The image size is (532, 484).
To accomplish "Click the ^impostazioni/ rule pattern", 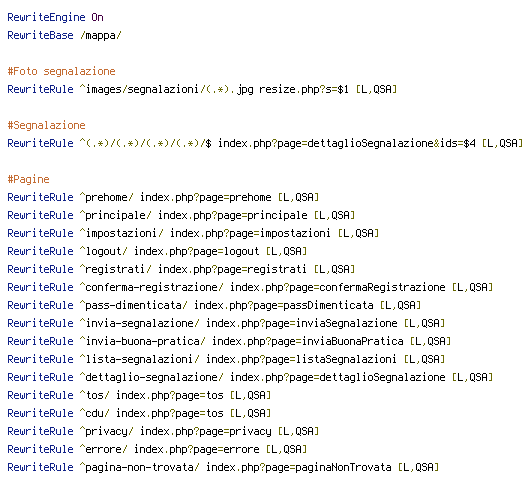I will [121, 233].
